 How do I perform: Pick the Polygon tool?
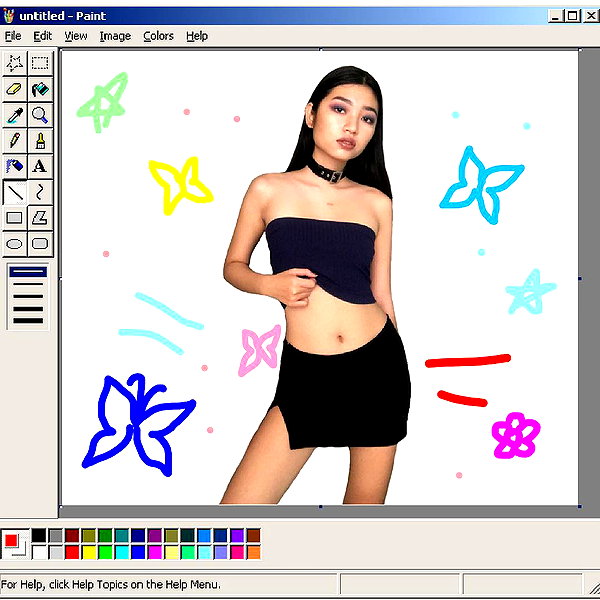point(40,218)
